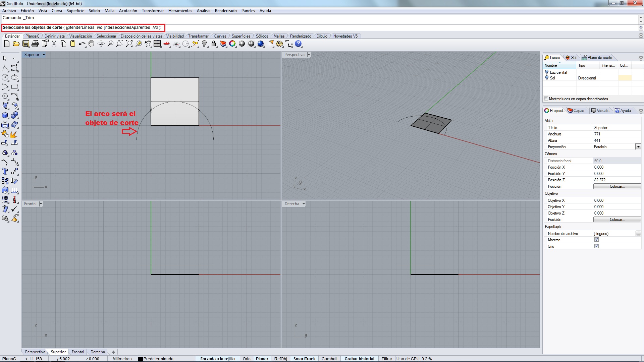This screenshot has height=362, width=644.
Task: Expand the Superior viewport menu arrow
Action: click(x=44, y=55)
